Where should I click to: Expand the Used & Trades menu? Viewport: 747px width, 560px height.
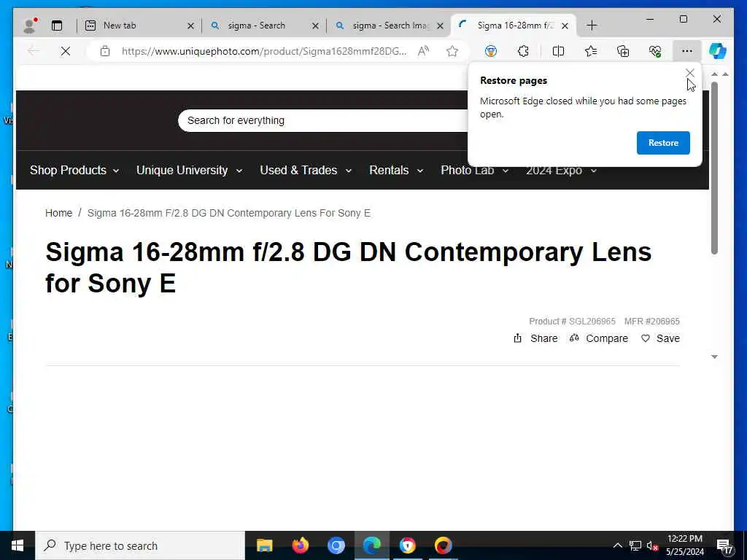coord(306,171)
